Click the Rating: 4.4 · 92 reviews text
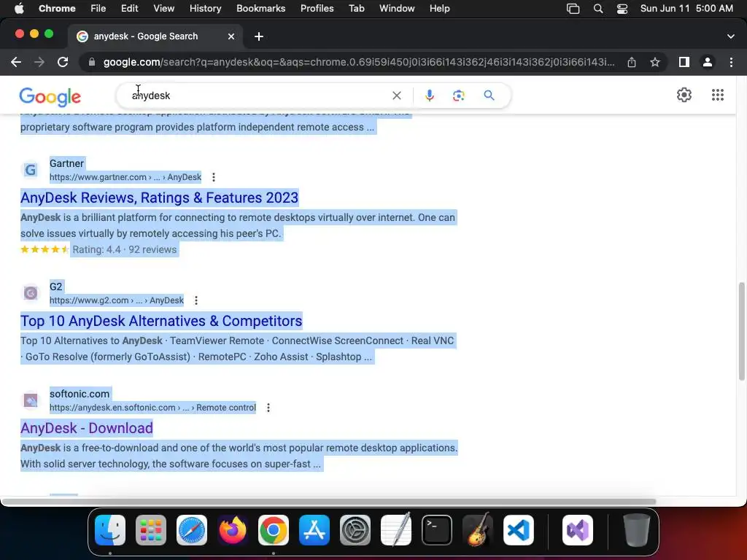Viewport: 747px width, 560px height. [x=124, y=249]
